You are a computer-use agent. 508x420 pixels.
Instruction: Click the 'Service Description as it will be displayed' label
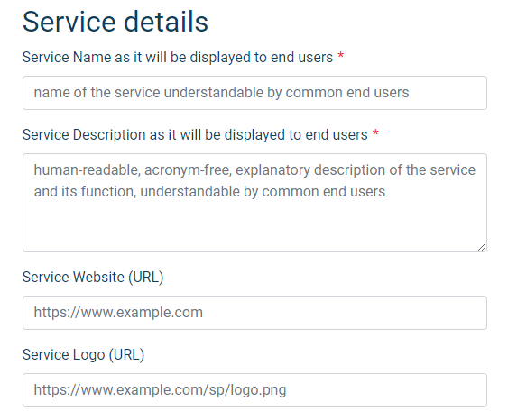195,135
